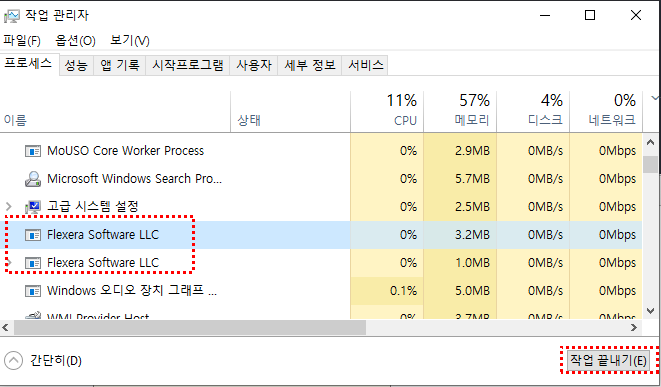Click the horizontal scrollbar thumb
Viewport: 661px width, 387px height.
[x=190, y=328]
